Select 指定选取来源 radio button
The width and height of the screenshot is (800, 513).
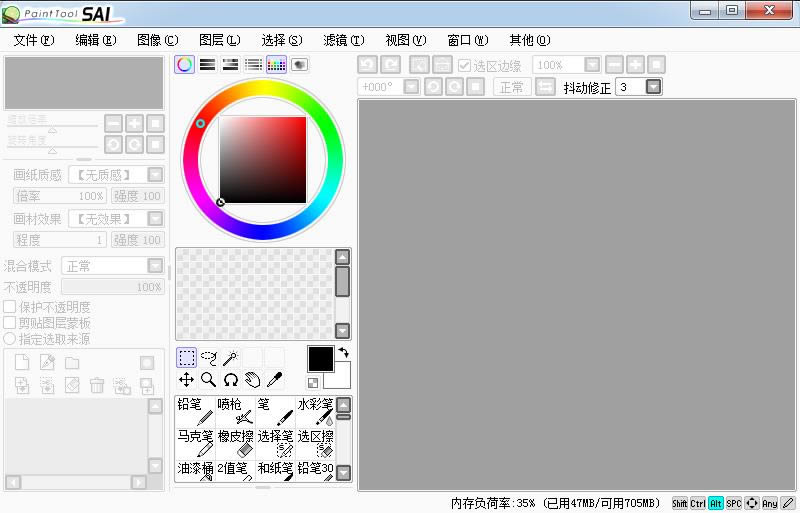[x=10, y=338]
